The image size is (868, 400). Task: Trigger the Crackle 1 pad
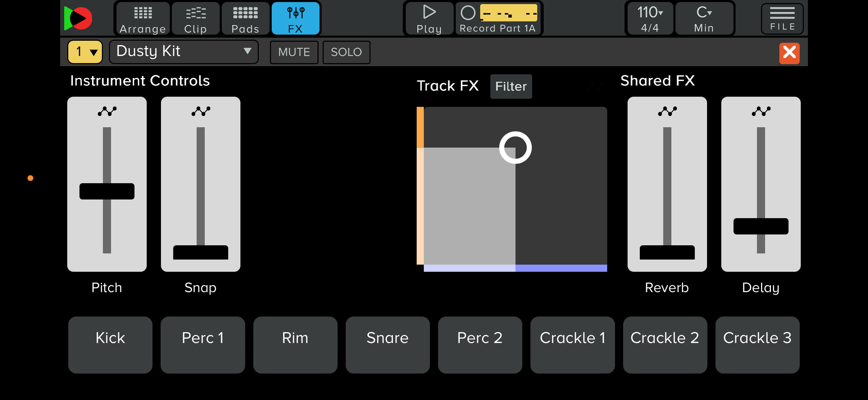click(x=573, y=345)
